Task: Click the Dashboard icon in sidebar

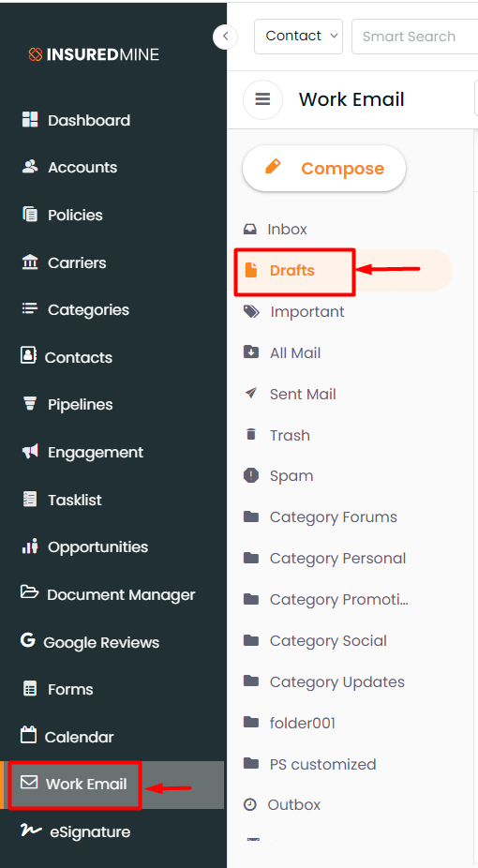Action: [30, 119]
